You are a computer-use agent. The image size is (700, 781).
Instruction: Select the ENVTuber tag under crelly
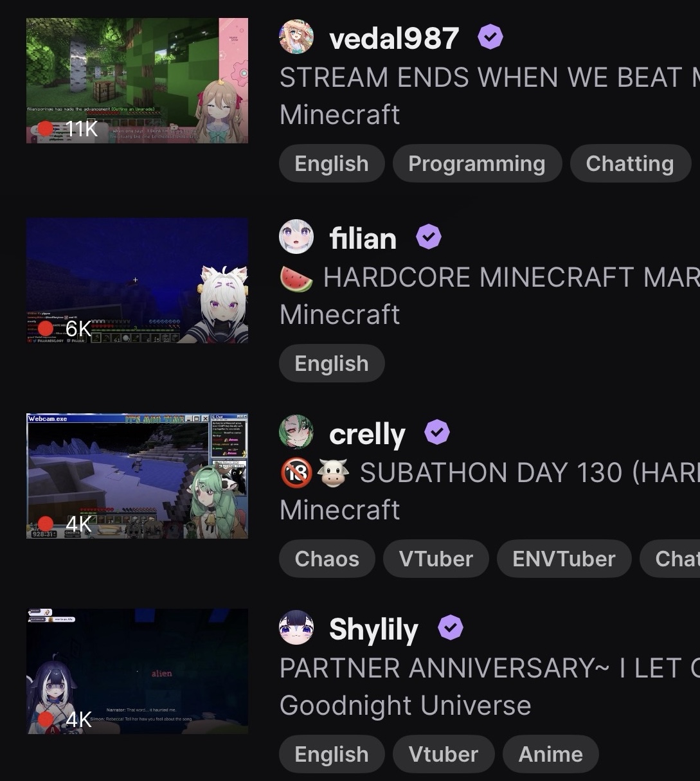564,559
